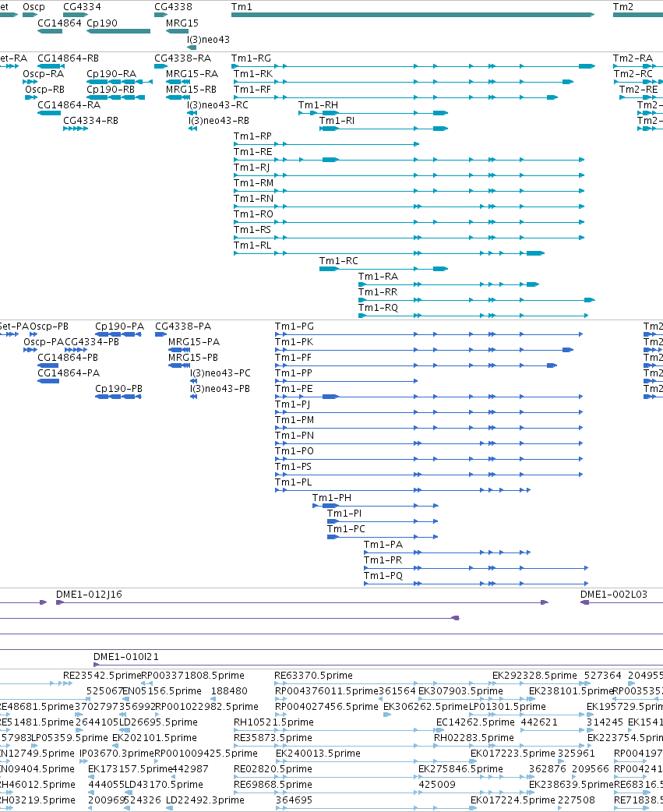The width and height of the screenshot is (663, 812).
Task: Pick the Tm1-RN transcript
Action: point(409,206)
